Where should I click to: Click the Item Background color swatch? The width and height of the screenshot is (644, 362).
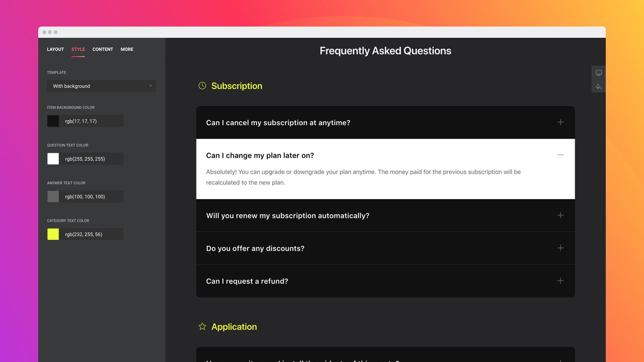53,121
